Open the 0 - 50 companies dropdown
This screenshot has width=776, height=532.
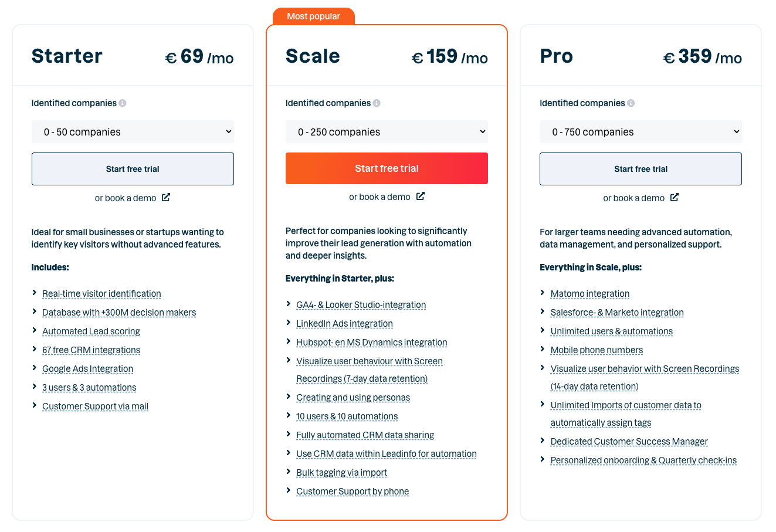point(133,132)
